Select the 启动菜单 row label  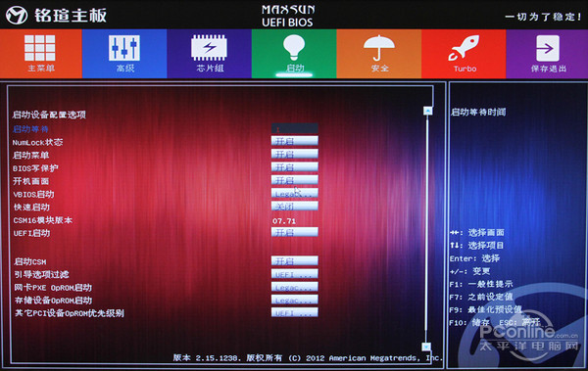coord(30,155)
